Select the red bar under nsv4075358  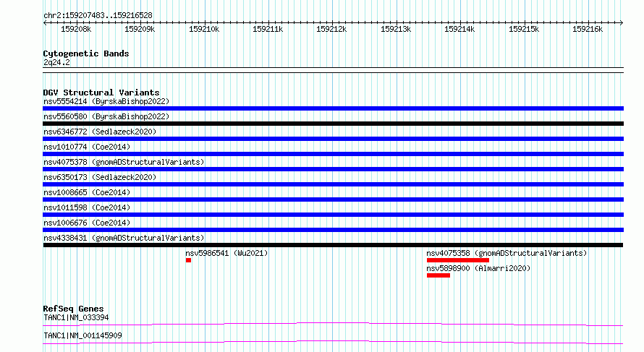click(458, 260)
